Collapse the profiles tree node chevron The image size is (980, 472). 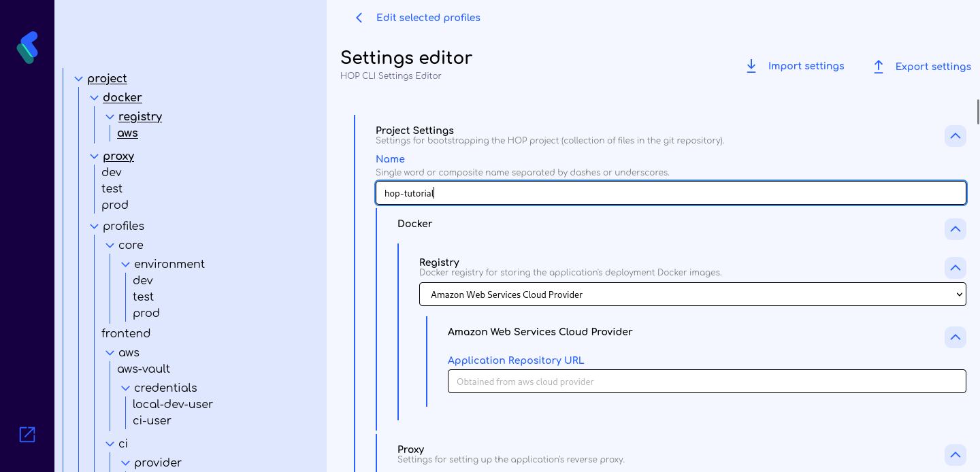pos(95,226)
